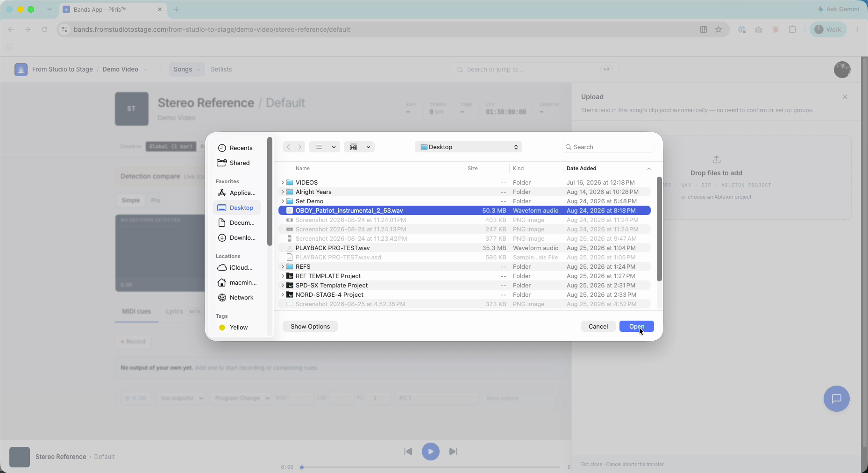Select the Pro detection mode
The height and width of the screenshot is (473, 868).
156,200
